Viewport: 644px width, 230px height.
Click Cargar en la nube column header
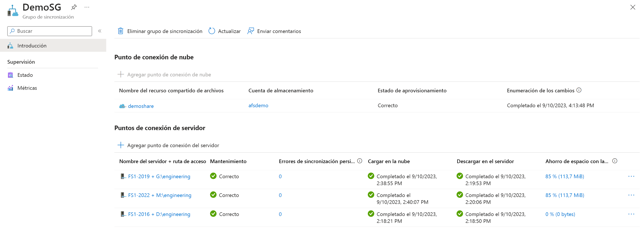(389, 161)
